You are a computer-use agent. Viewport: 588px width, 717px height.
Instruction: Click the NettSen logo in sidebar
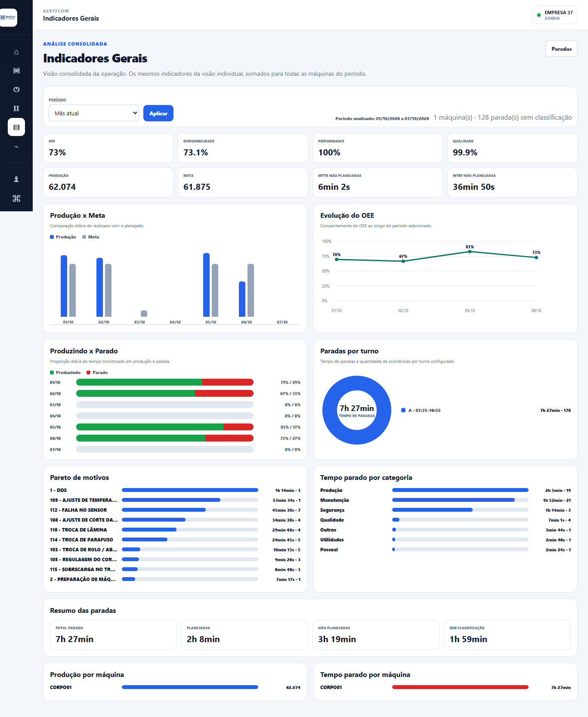point(8,18)
